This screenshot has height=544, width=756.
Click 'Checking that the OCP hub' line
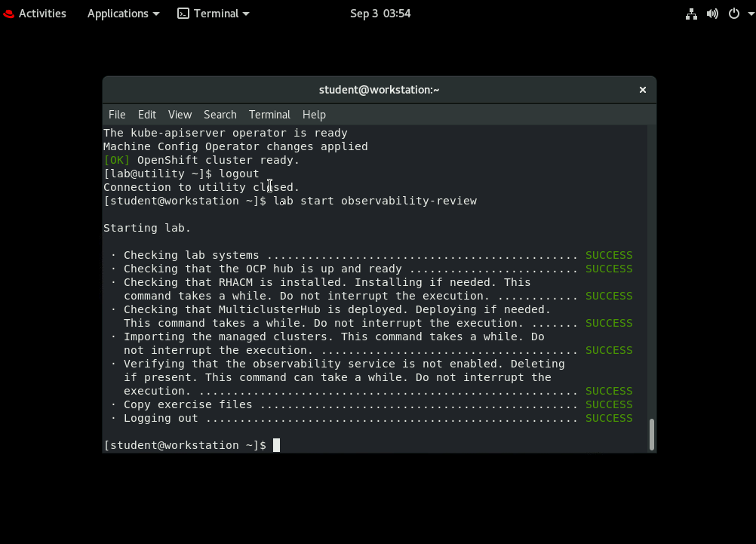(351, 269)
